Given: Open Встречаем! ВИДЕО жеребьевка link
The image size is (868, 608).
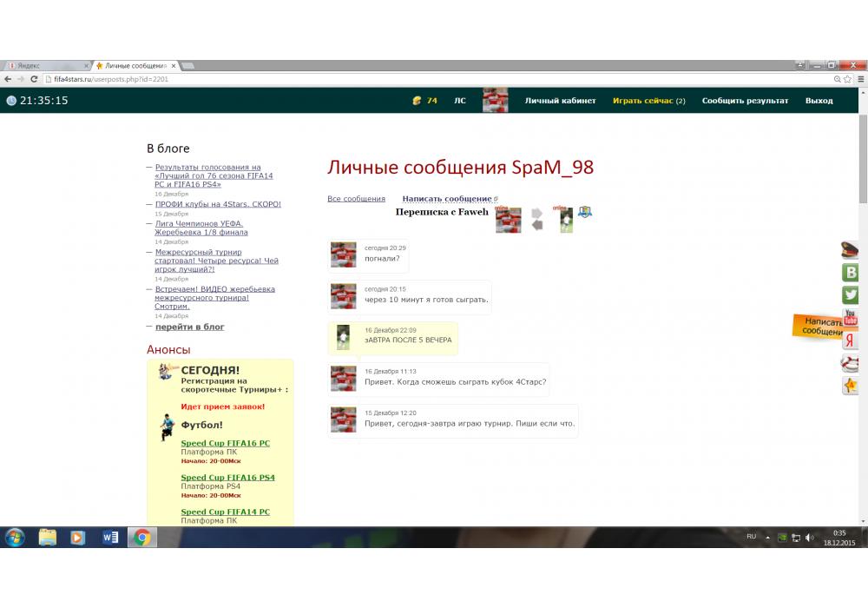Looking at the screenshot, I should pos(214,297).
